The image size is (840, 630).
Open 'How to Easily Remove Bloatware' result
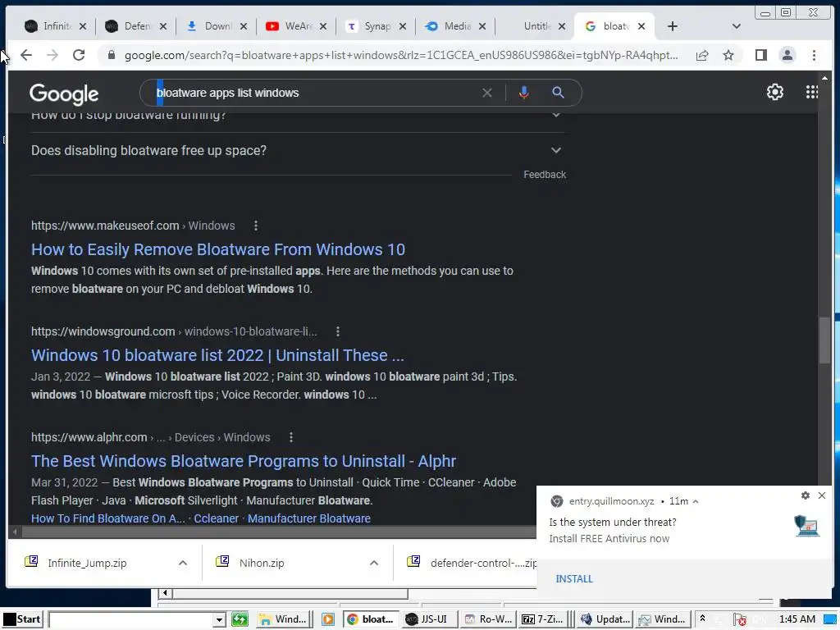coord(218,249)
